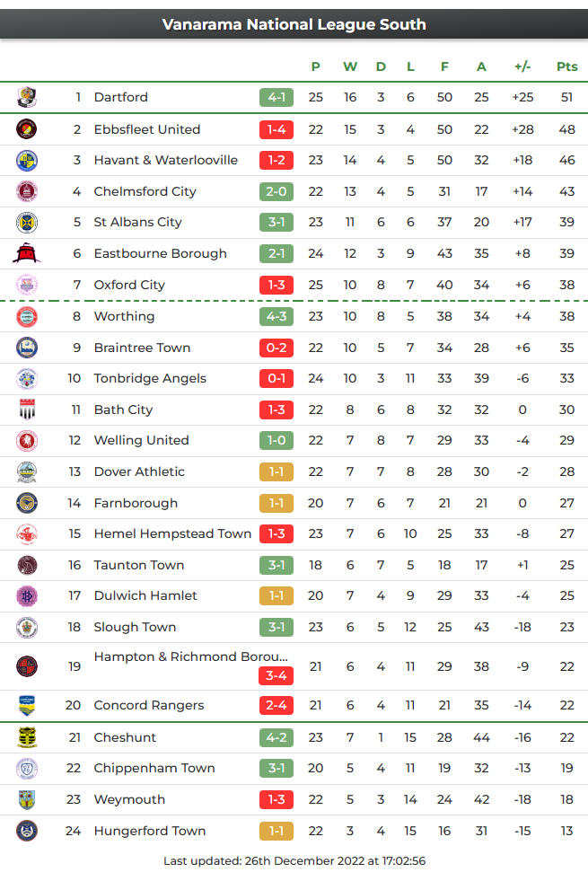Open Dover Athletic's 1-1 draw badge
The height and width of the screenshot is (881, 588).
(x=276, y=471)
